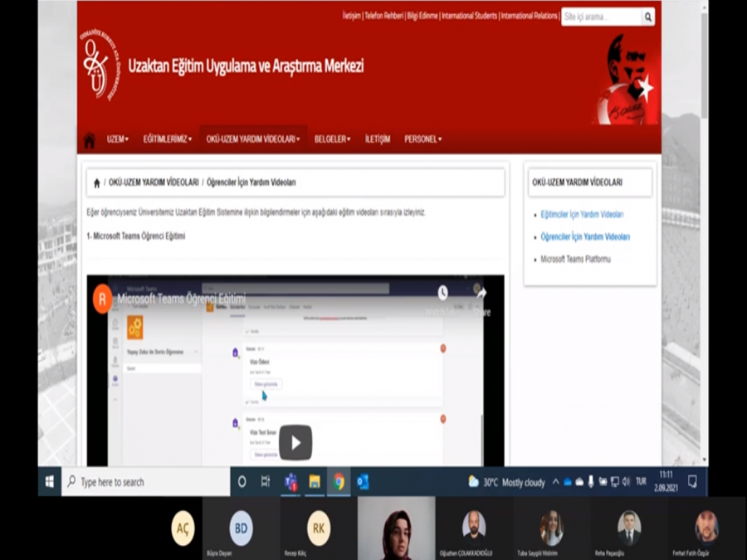Click Öğrenciler İçin Yardım Videoları breadcrumb
747x560 pixels.
coord(251,183)
